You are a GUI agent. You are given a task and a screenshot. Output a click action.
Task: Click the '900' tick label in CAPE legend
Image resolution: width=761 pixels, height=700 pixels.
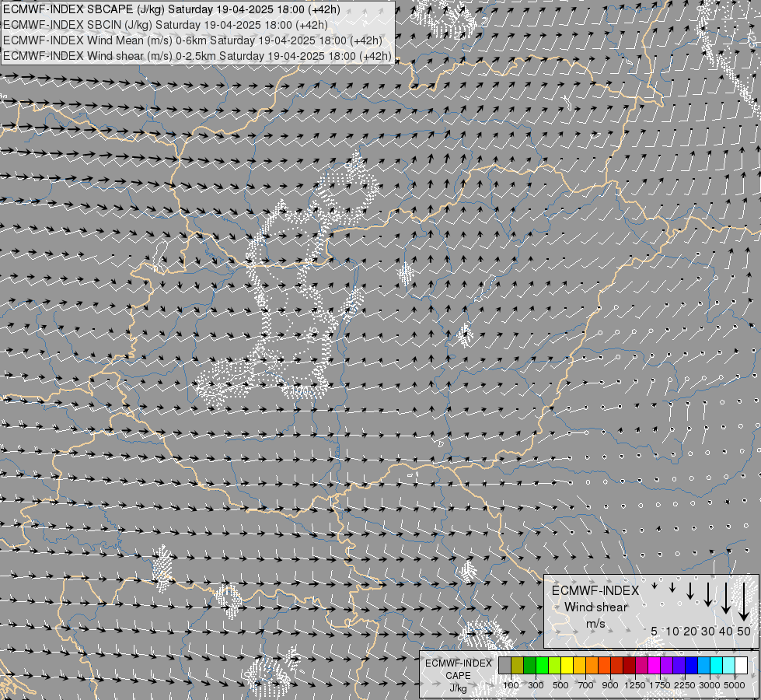pos(610,685)
